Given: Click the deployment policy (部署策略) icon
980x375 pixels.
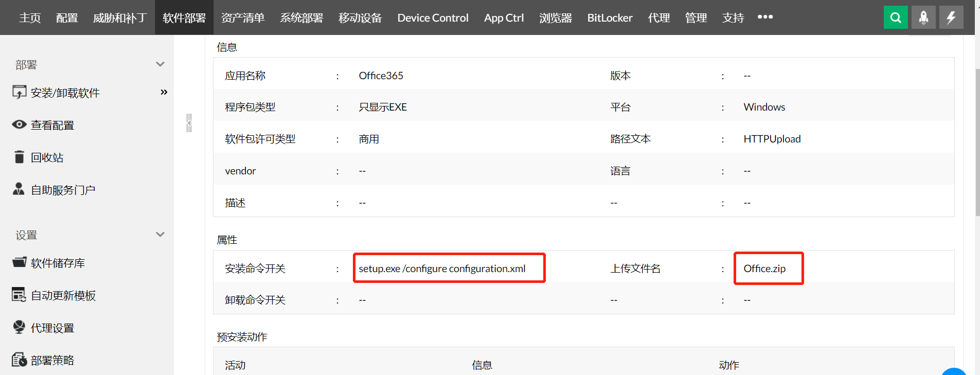Looking at the screenshot, I should click(x=19, y=360).
